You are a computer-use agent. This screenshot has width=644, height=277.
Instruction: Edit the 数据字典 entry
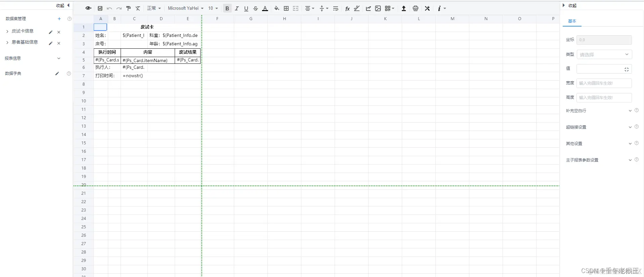57,74
